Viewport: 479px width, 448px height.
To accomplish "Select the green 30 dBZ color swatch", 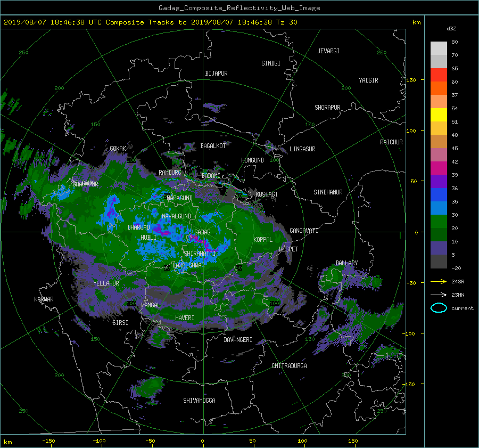I will pos(439,221).
